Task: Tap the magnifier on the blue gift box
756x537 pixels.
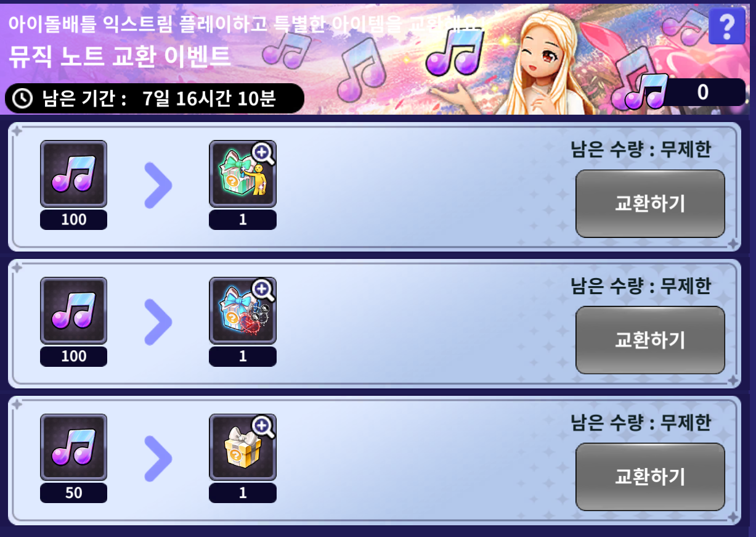Action: tap(263, 289)
